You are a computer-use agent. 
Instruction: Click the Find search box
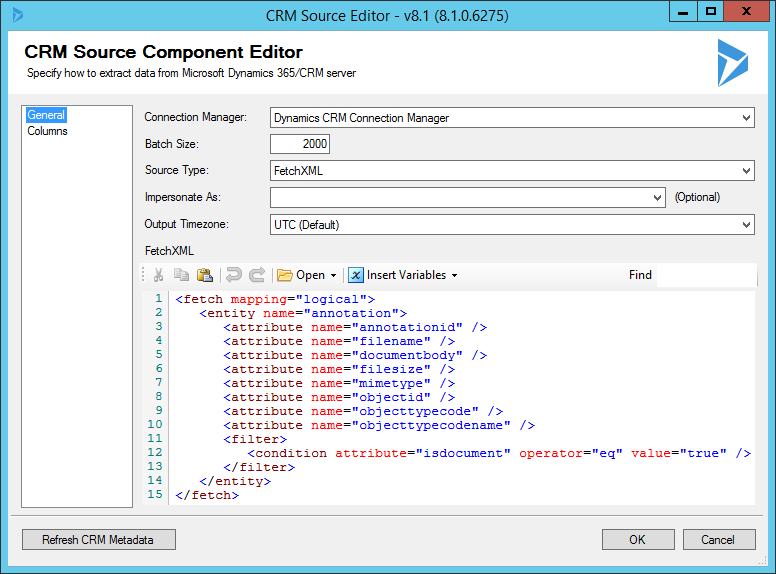pos(706,275)
